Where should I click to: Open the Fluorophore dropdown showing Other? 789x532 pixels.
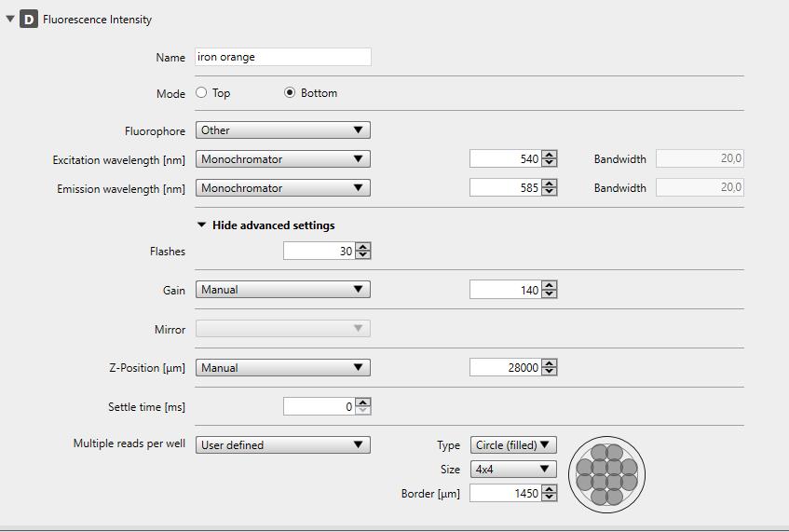coord(283,130)
